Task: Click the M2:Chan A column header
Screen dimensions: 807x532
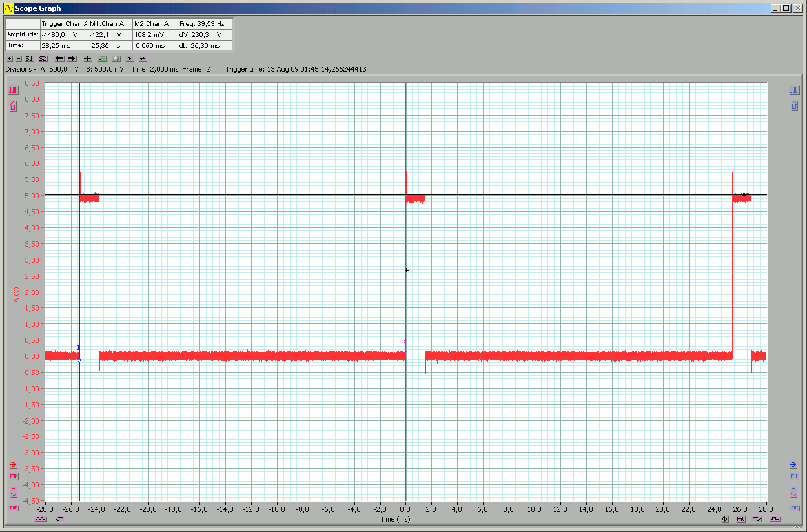Action: click(x=154, y=23)
